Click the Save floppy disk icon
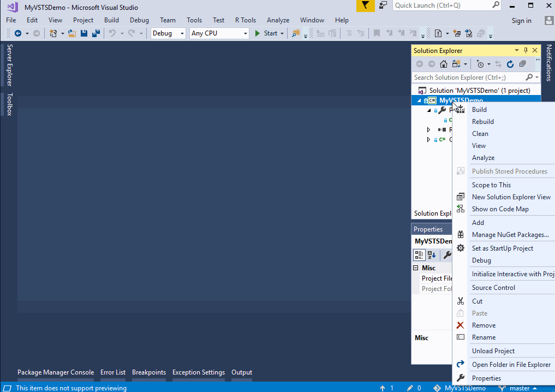Screen dimensions: 555x392 [x=84, y=33]
